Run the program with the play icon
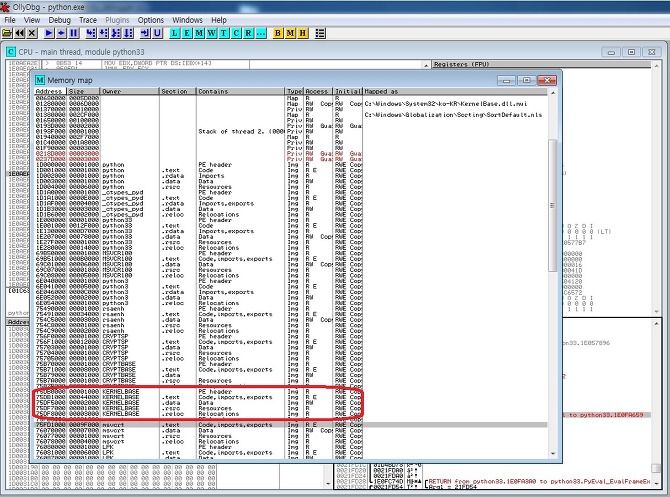Viewport: 670px width, 497px height. [x=49, y=33]
